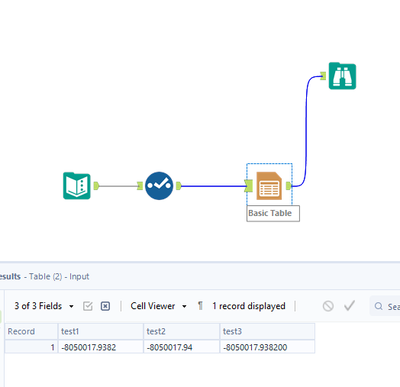Image resolution: width=400 pixels, height=387 pixels.
Task: Select the blue Select tool node
Action: pyautogui.click(x=159, y=186)
